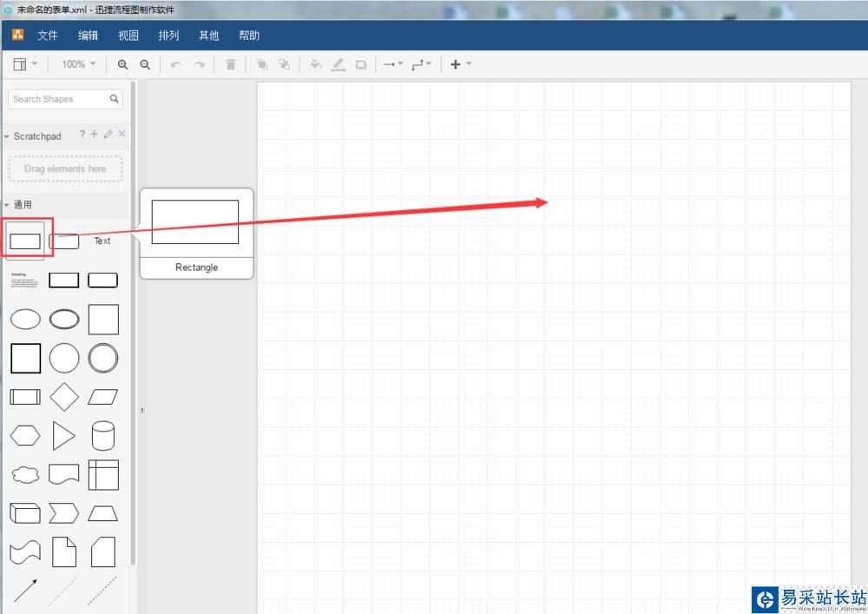The width and height of the screenshot is (868, 614).
Task: Select the hexagon shape
Action: tap(25, 436)
